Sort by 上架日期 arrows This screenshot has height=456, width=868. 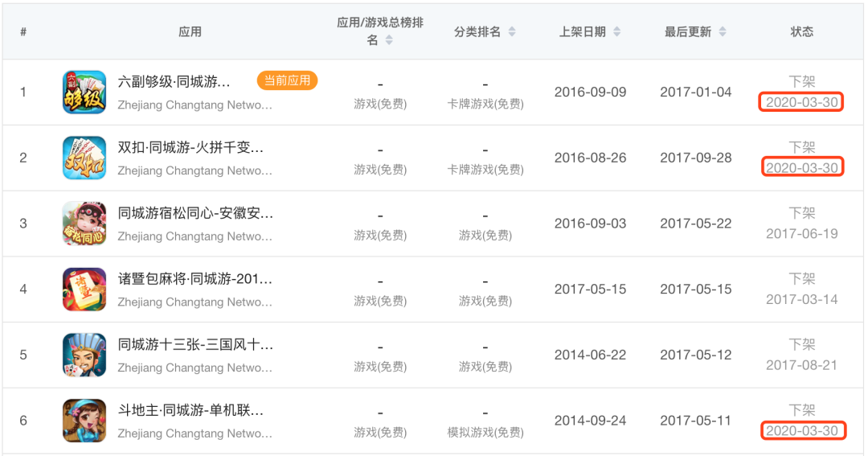click(616, 31)
